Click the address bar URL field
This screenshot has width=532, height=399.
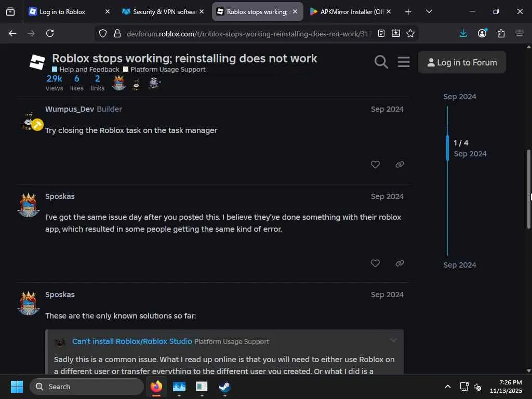[249, 34]
